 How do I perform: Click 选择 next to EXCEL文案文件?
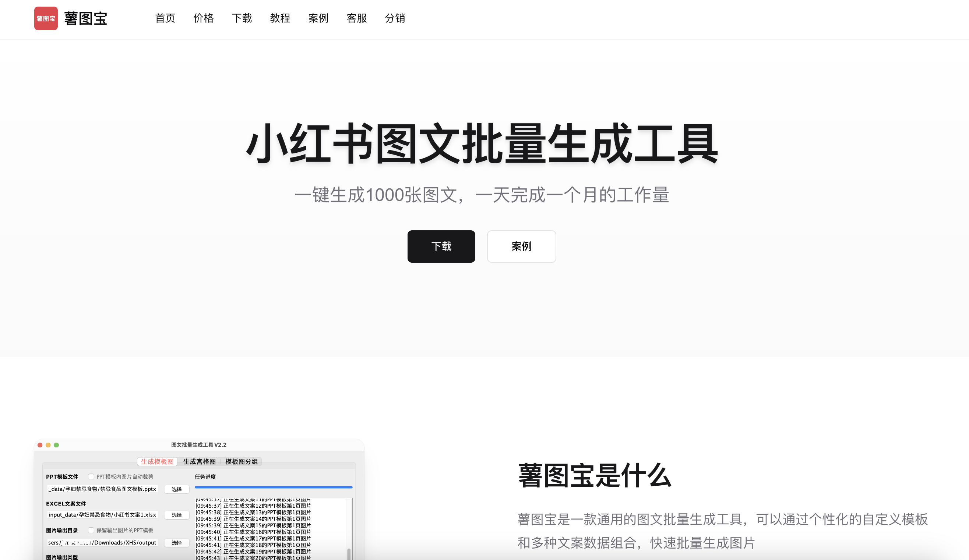click(x=176, y=515)
